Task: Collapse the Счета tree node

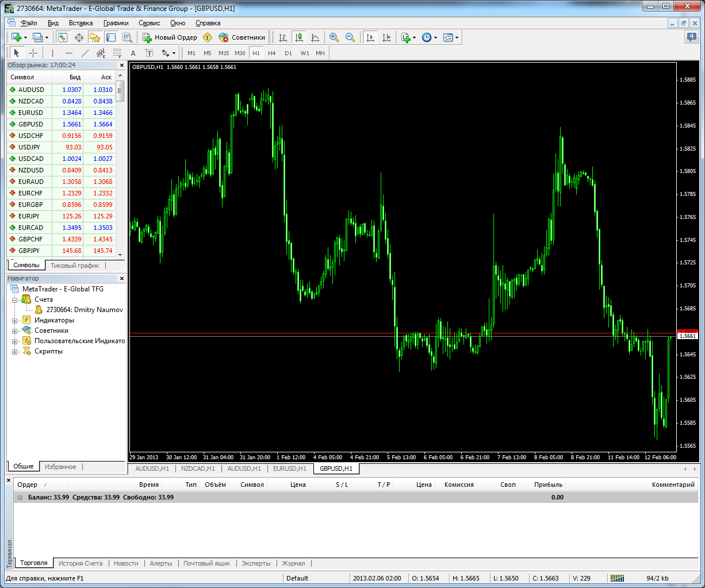Action: pyautogui.click(x=15, y=299)
